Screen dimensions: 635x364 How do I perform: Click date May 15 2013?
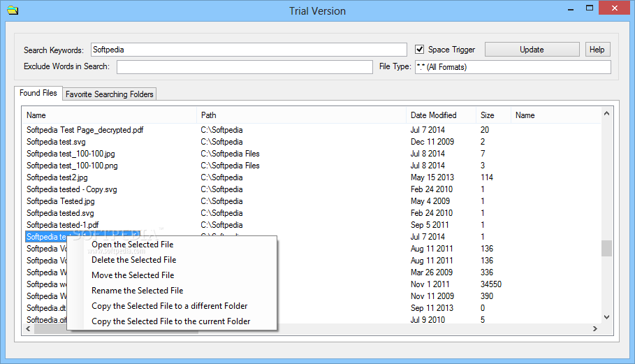[x=432, y=177]
